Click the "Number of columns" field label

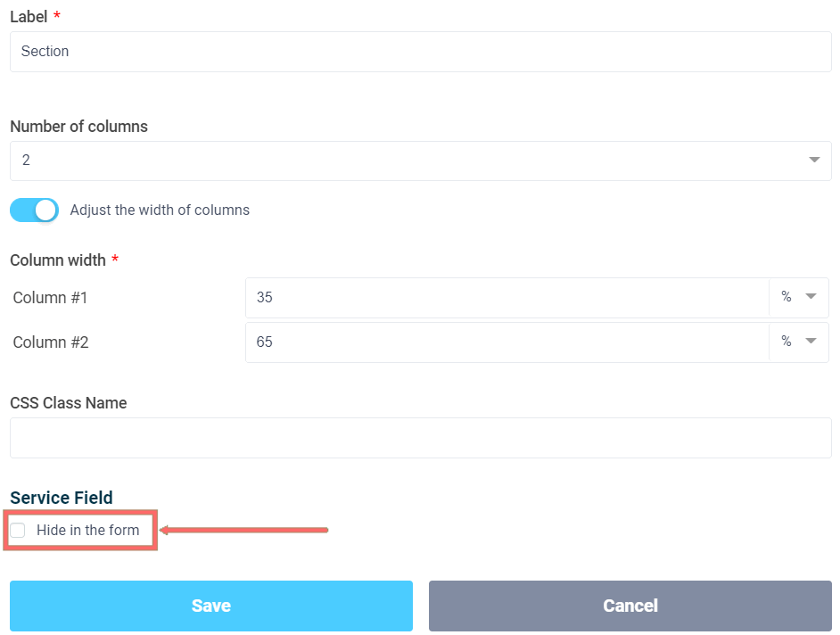(78, 127)
